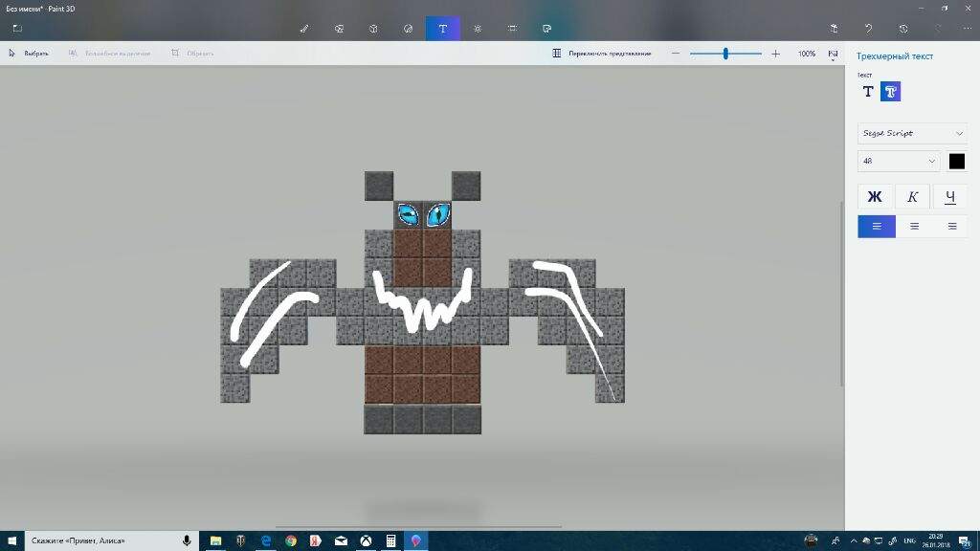Align text to the center
This screenshot has width=980, height=551.
[x=914, y=227]
